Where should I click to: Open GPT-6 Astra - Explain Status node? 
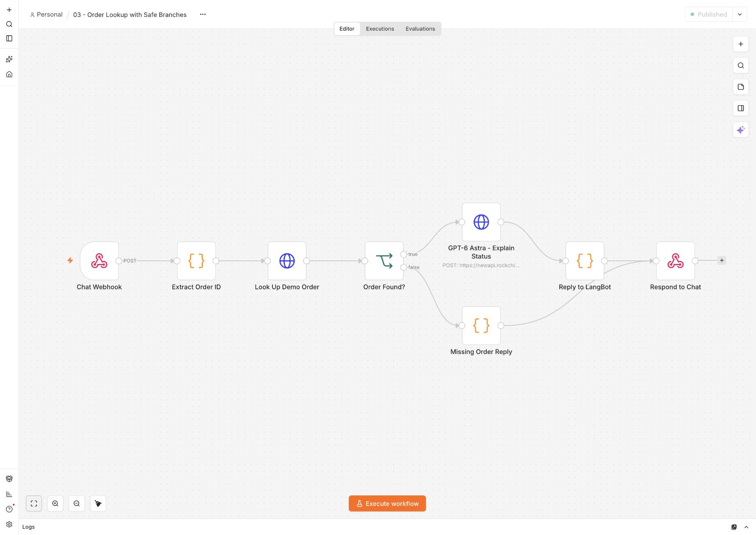pos(481,222)
